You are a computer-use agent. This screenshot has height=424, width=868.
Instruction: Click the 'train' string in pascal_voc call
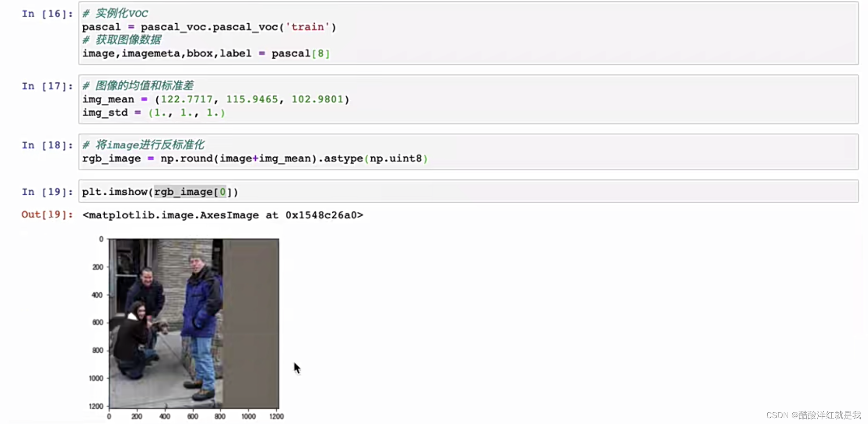coord(308,27)
